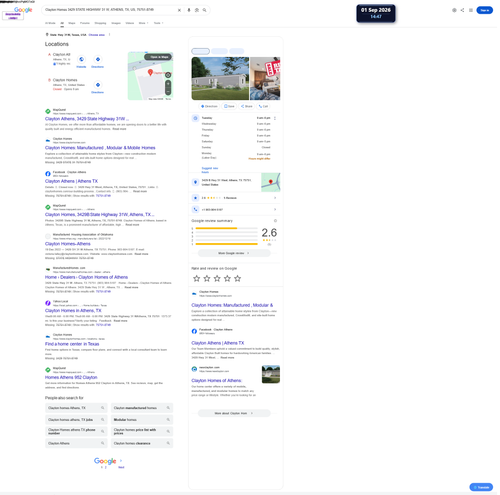Collapse the opening hours list chevron

point(275,118)
